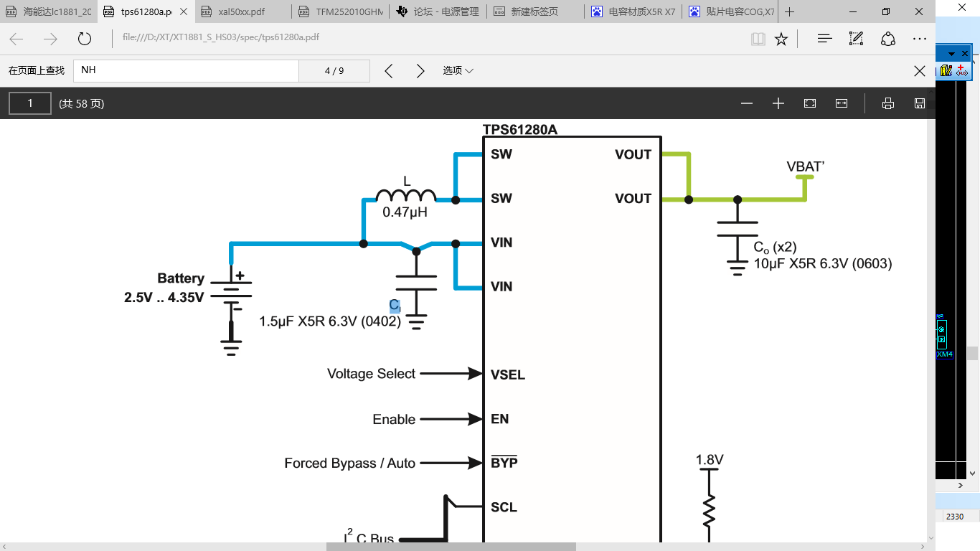Switch to the 论坛 - 电源管理 tab

[x=439, y=11]
